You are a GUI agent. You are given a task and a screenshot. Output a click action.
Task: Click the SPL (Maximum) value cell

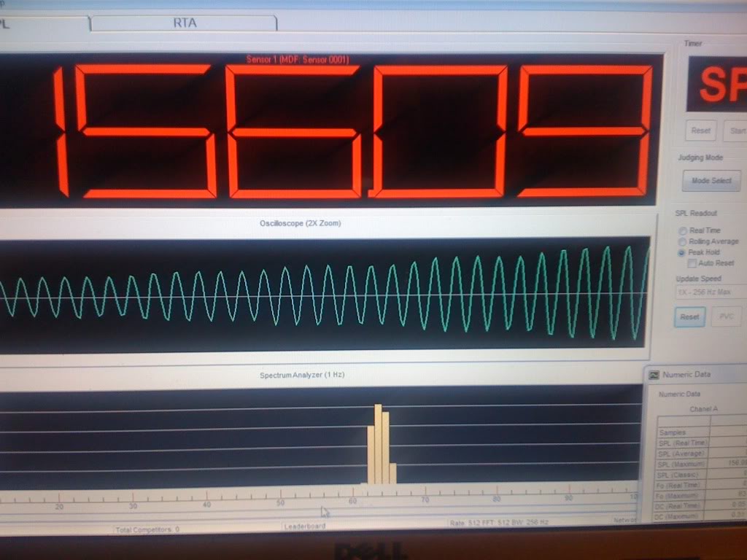tap(729, 463)
